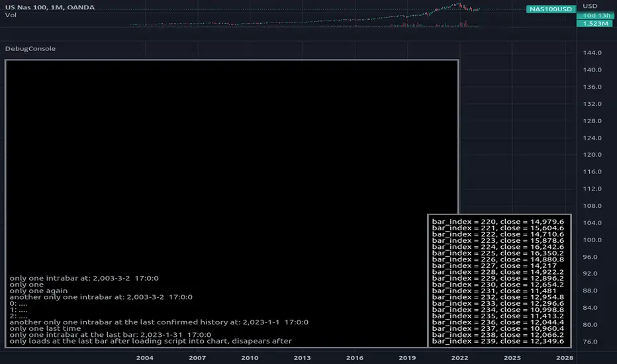Image resolution: width=617 pixels, height=364 pixels.
Task: Select the DebugConsole pane title
Action: point(30,49)
